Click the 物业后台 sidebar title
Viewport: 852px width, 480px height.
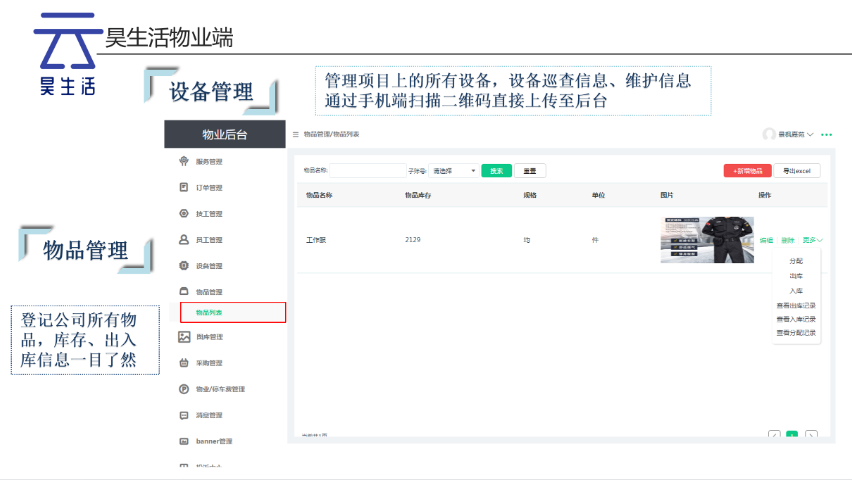click(225, 134)
